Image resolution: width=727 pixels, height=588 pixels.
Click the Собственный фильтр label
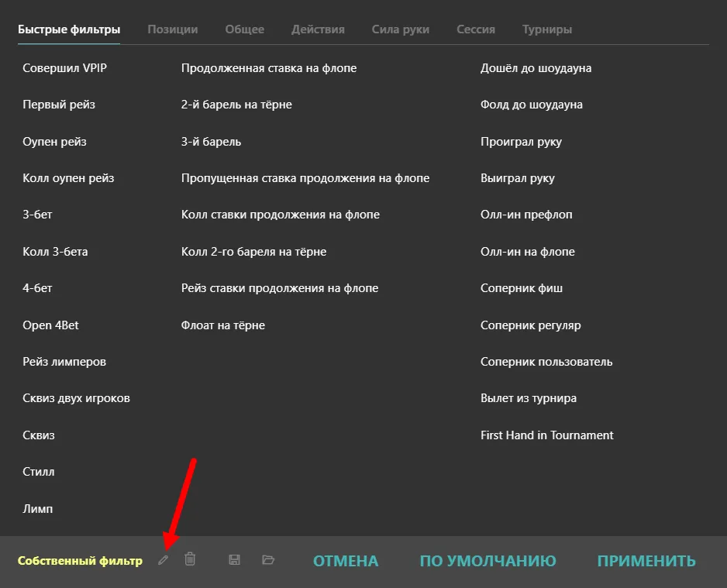coord(80,561)
